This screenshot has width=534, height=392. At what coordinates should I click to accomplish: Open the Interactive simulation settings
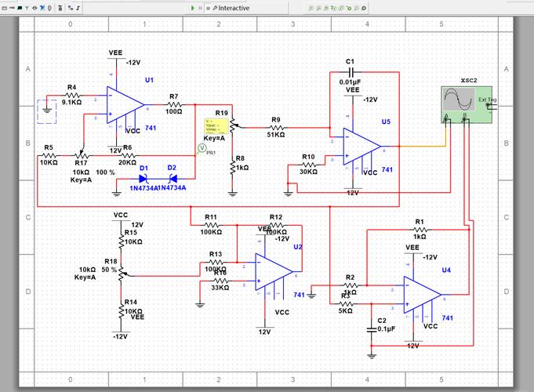(x=231, y=7)
